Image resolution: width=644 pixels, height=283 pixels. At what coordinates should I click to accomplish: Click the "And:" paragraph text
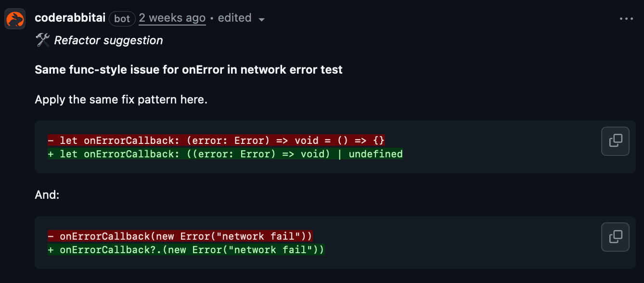47,195
